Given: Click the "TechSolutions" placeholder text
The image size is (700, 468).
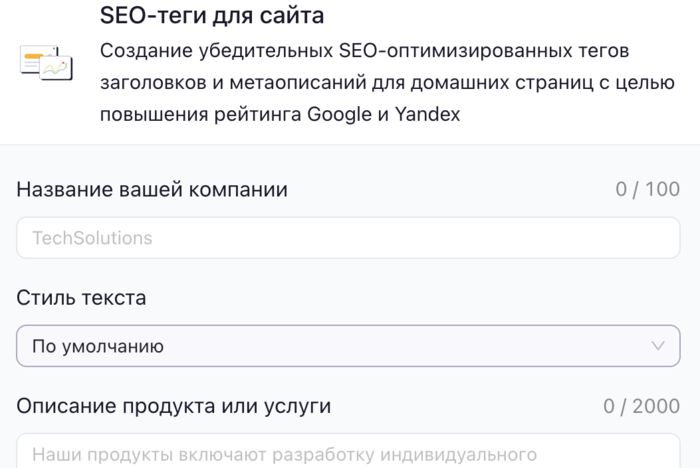Looking at the screenshot, I should pyautogui.click(x=92, y=238).
